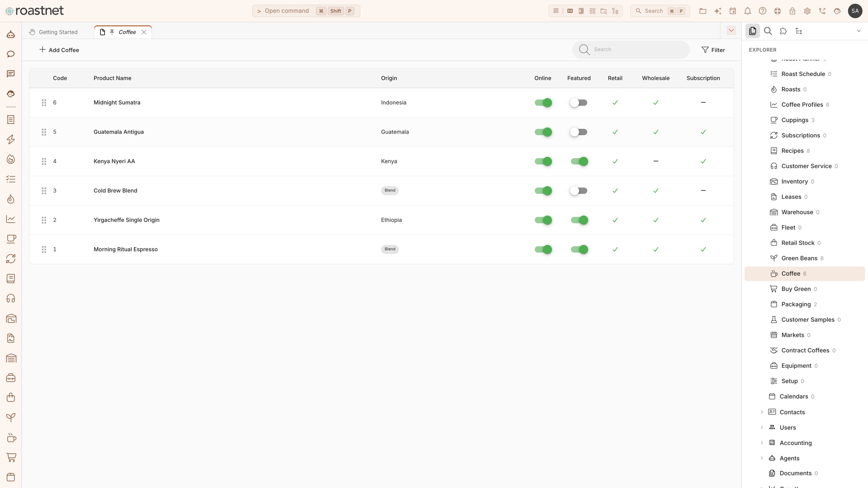Click the settings gear icon in top bar
Viewport: 868px width, 488px height.
807,11
